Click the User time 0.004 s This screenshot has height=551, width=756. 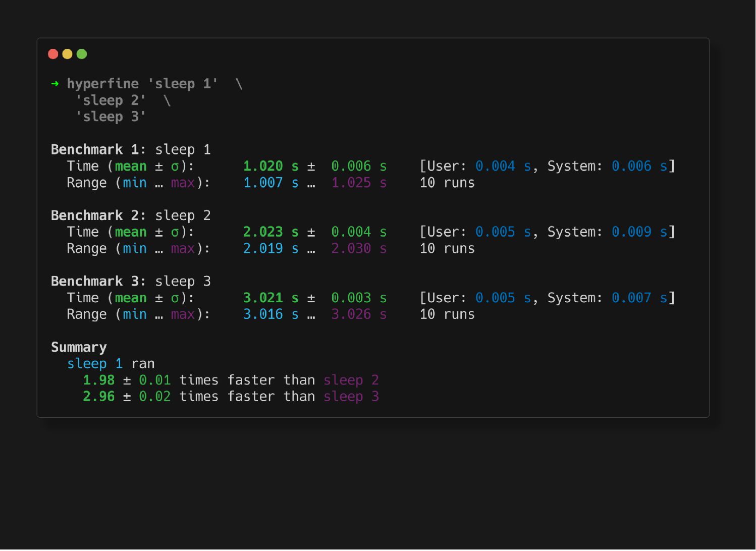(x=503, y=166)
